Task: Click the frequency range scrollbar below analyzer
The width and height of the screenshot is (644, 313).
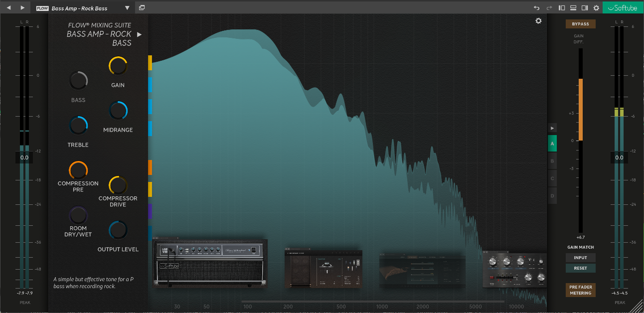Action: [373, 302]
